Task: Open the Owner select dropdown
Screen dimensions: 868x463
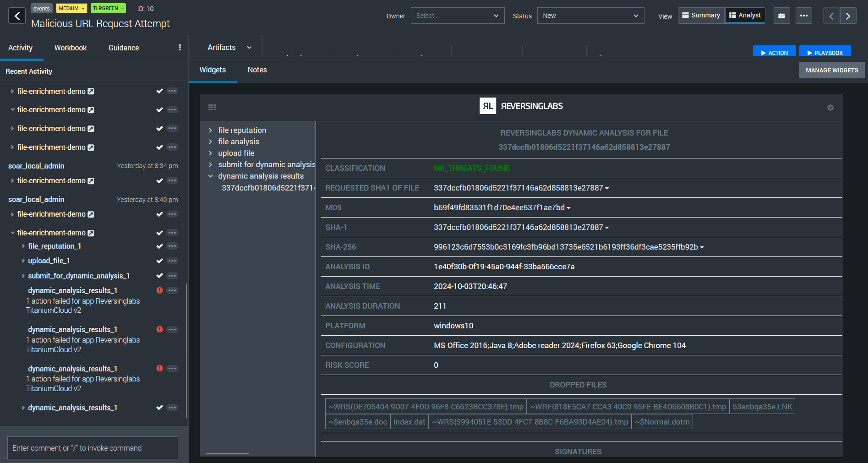Action: [x=458, y=16]
